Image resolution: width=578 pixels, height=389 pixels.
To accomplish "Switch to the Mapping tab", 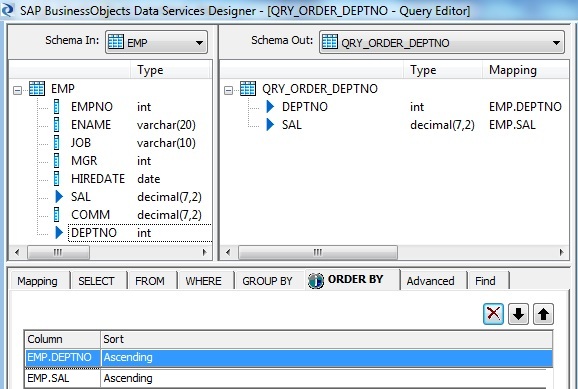I will coord(38,281).
